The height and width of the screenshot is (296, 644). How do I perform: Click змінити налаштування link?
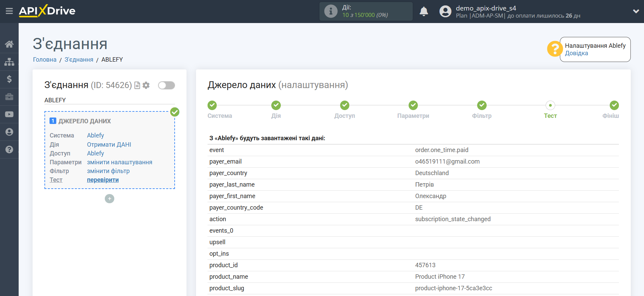pyautogui.click(x=119, y=162)
